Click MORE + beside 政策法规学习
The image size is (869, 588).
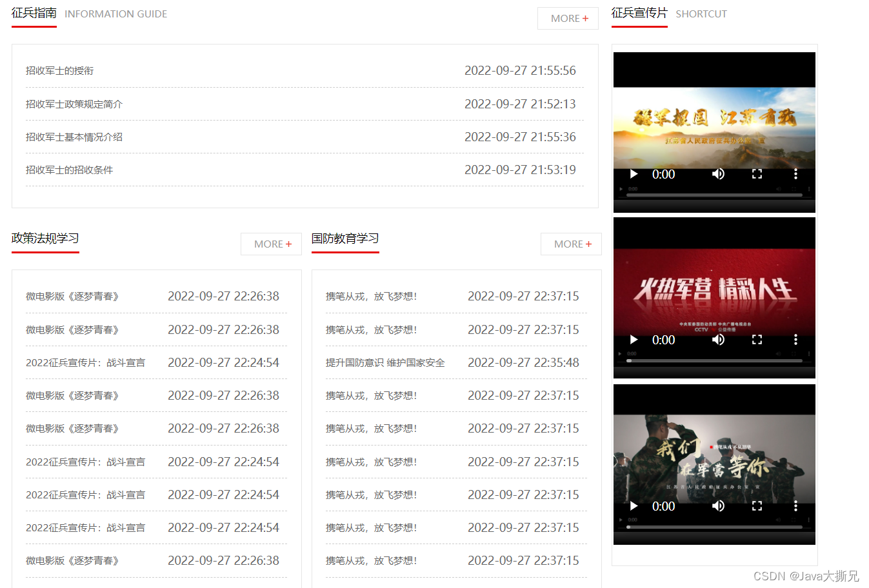click(x=272, y=244)
